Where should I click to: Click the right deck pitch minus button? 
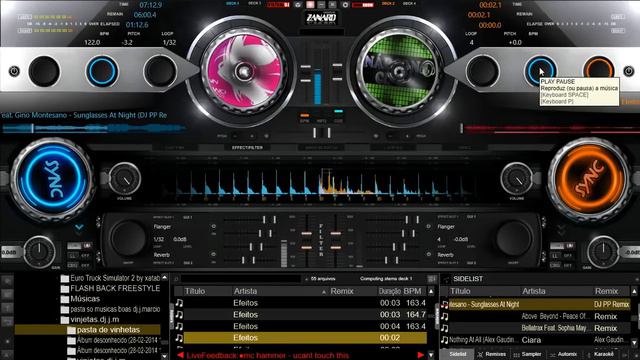[x=391, y=136]
